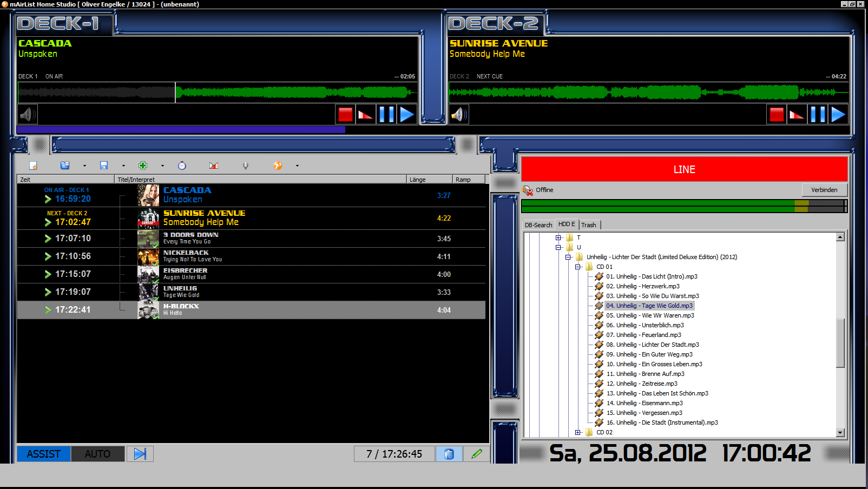
Task: Save playlist with floppy disk icon
Action: (x=104, y=166)
